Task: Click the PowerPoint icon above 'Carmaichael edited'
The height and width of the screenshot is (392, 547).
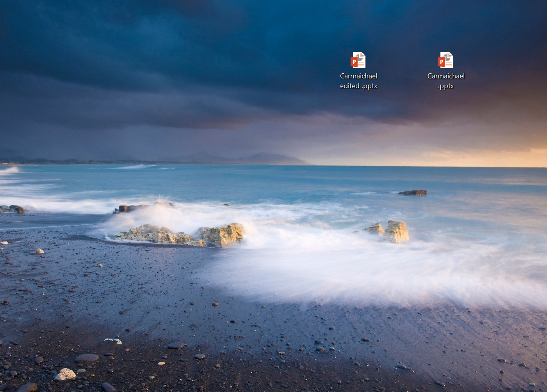Action: coord(358,60)
